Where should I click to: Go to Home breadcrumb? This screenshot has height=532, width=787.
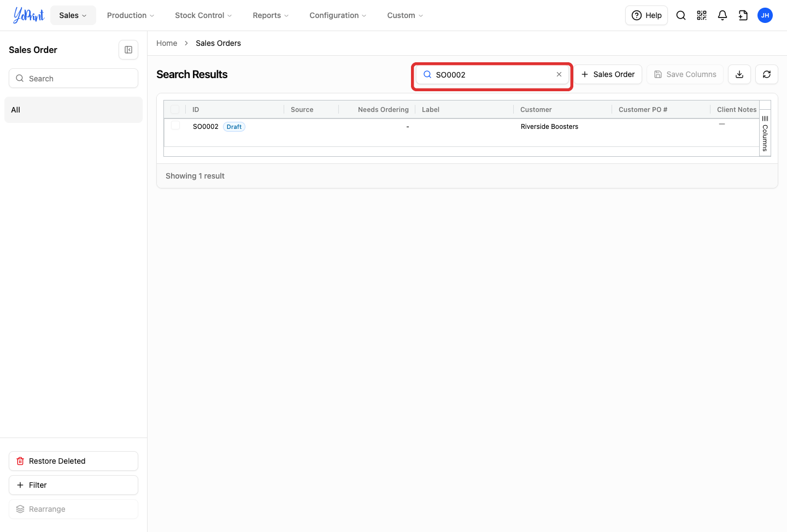167,43
